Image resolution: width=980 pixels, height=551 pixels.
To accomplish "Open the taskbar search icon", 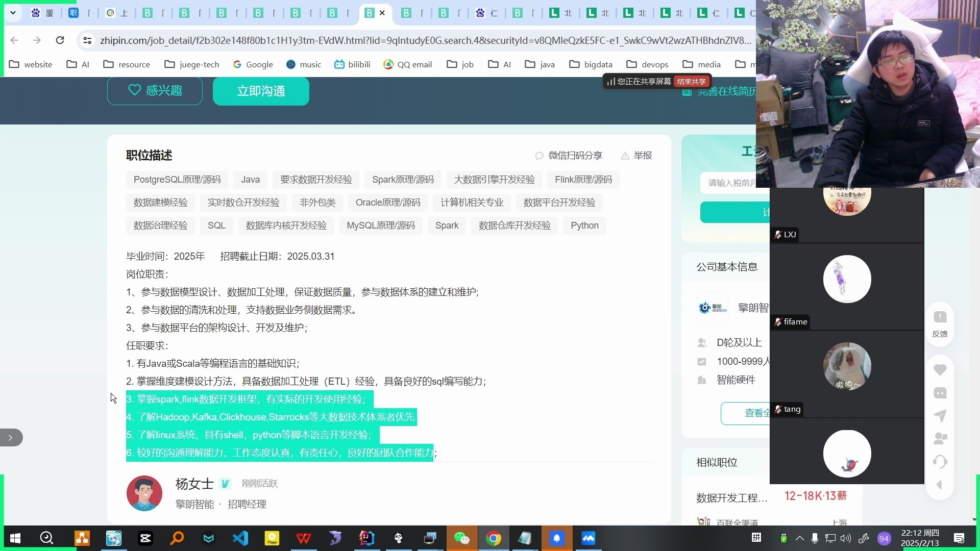I will [46, 538].
